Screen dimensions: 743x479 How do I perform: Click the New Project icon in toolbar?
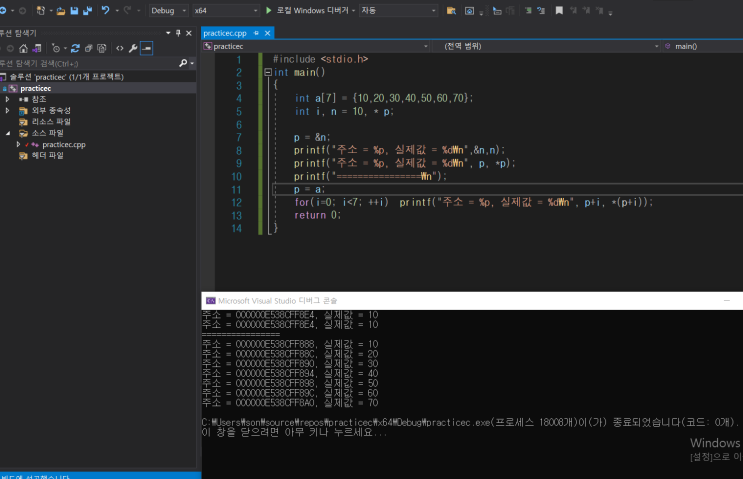(x=41, y=10)
